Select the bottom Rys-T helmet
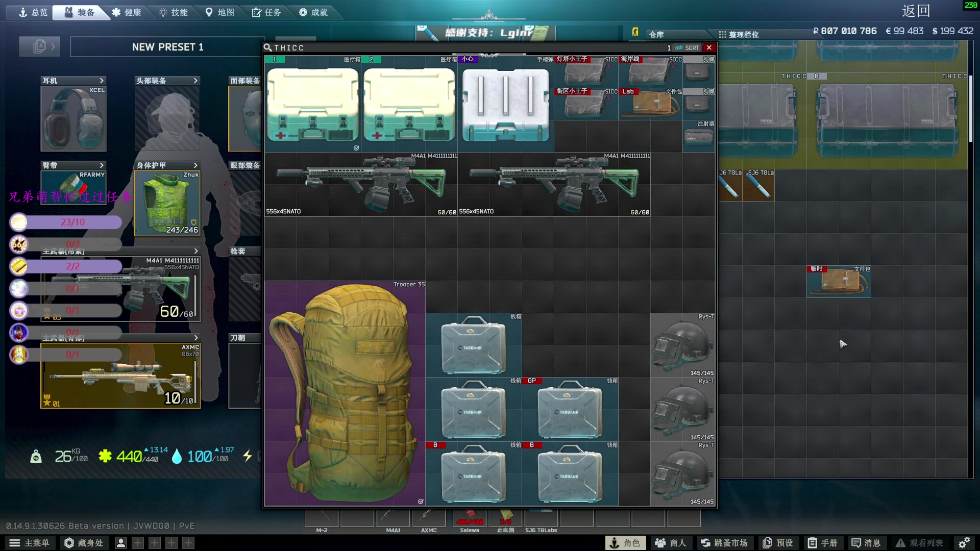This screenshot has width=980, height=551. pos(682,473)
